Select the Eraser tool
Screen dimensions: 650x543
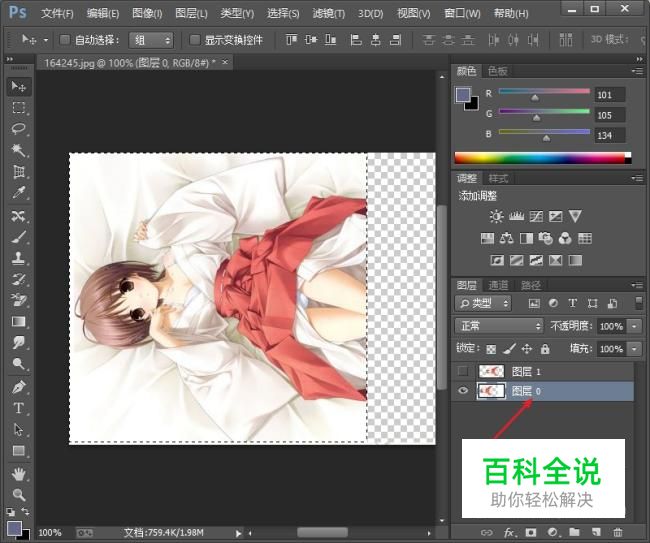click(19, 300)
